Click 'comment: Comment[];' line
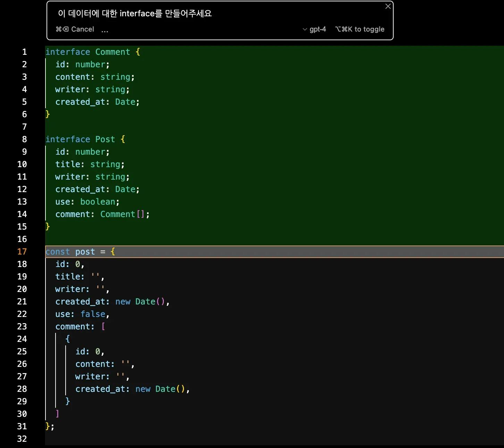This screenshot has height=448, width=504. [x=102, y=214]
